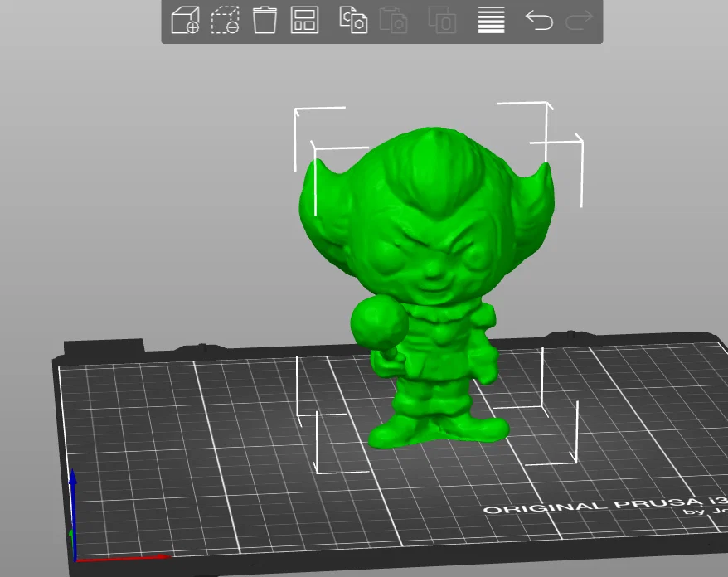Click the grayed-out Paste icon
The width and height of the screenshot is (728, 577).
(x=393, y=20)
